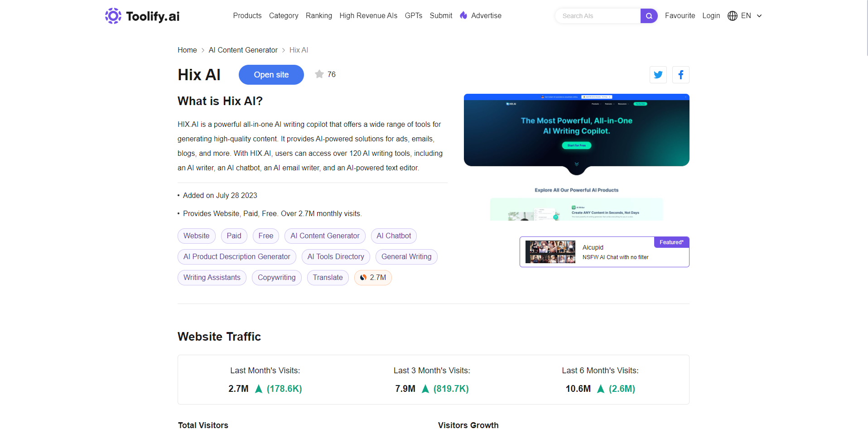Expand the EN language dropdown arrow
The height and width of the screenshot is (429, 868).
click(759, 16)
